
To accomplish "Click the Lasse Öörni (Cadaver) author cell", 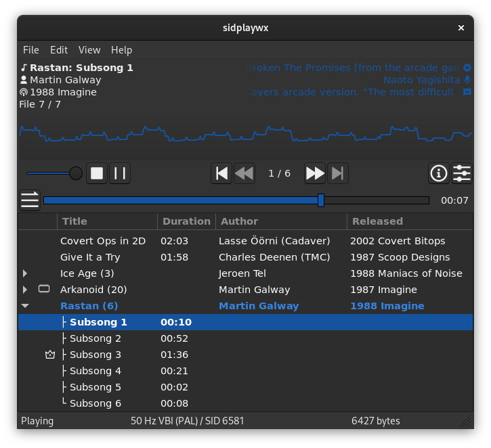I will pyautogui.click(x=274, y=241).
